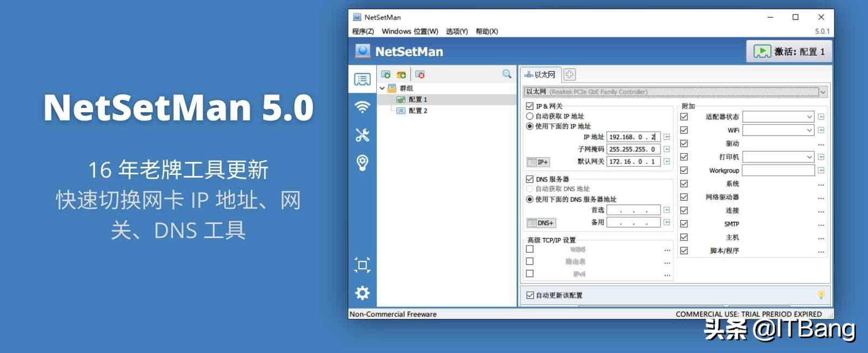Click the 默认网关 input field
868x353 pixels.
point(633,161)
